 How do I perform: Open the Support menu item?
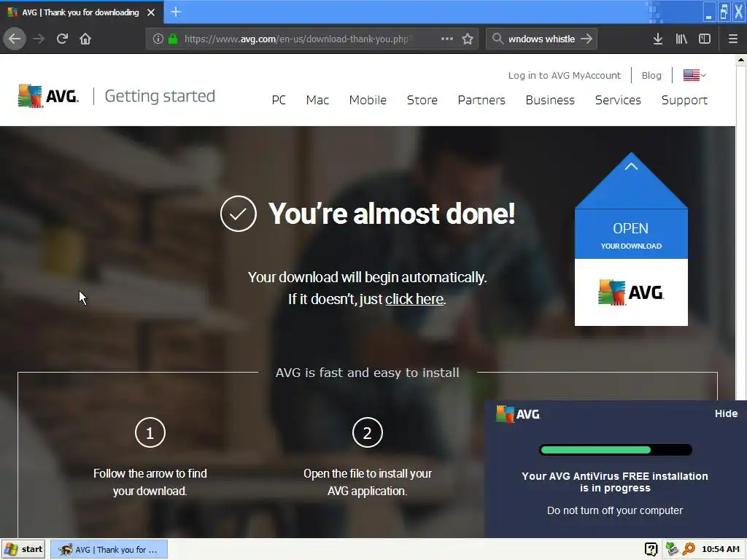point(684,100)
